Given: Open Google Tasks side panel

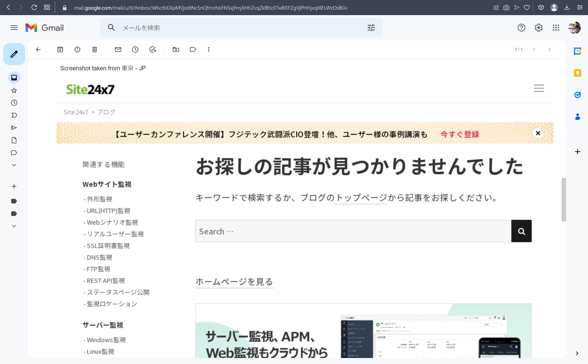Looking at the screenshot, I should point(578,95).
